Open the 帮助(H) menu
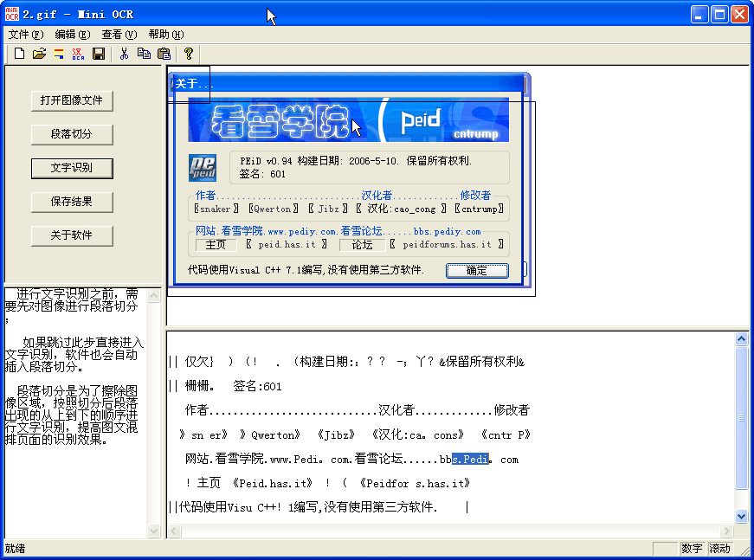The width and height of the screenshot is (754, 560). (x=166, y=34)
